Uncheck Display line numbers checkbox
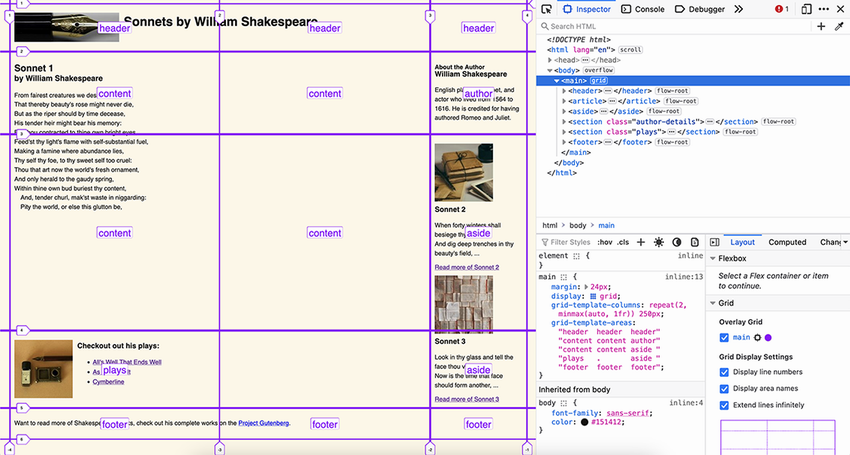 tap(724, 372)
